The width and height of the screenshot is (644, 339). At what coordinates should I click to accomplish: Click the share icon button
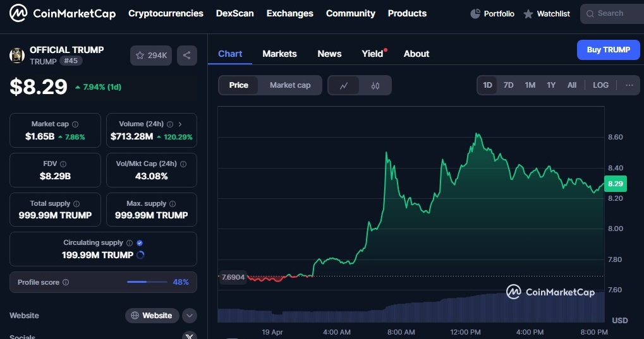(187, 56)
